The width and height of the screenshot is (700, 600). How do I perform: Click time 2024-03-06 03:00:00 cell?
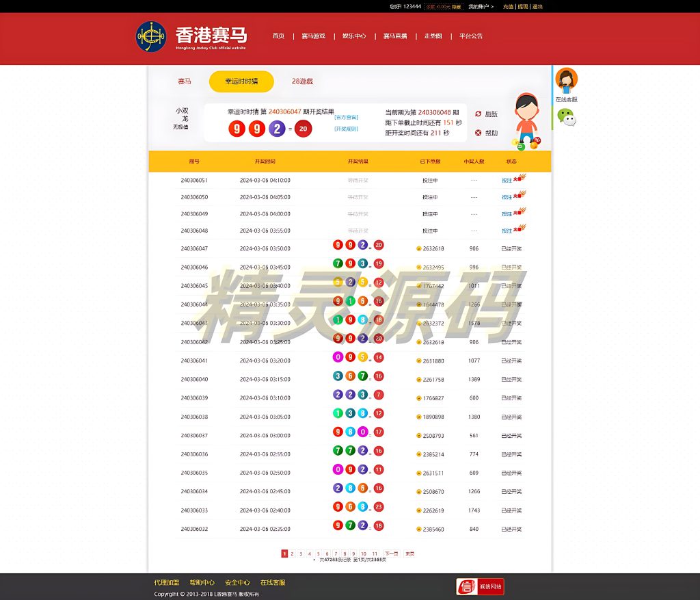pos(265,436)
